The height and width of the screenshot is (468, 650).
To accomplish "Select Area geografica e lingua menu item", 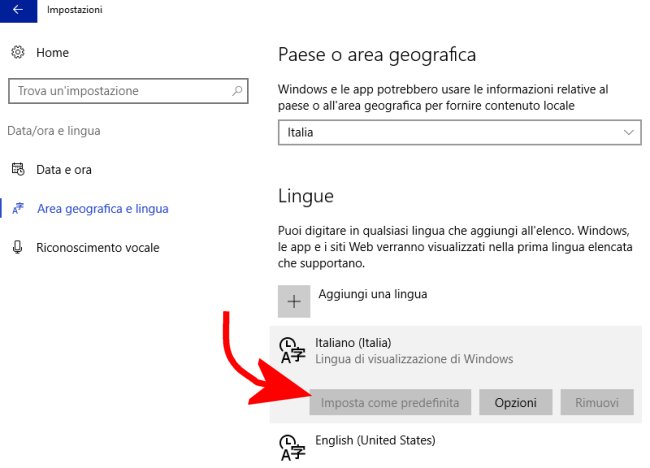I will click(x=103, y=209).
